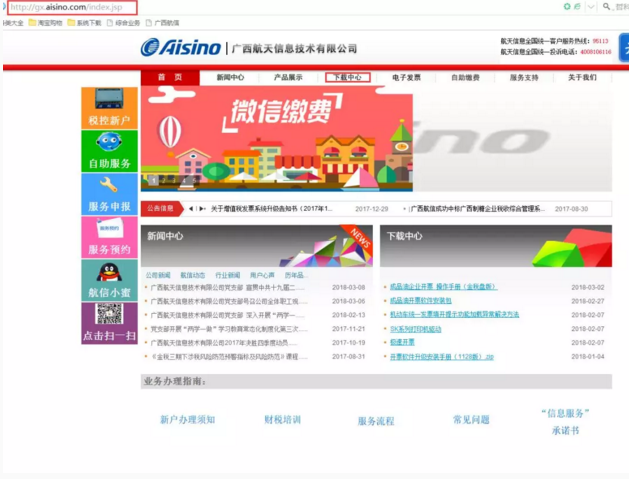Open the news item dated 2018-03-06
The image size is (629, 479).
pos(229,301)
